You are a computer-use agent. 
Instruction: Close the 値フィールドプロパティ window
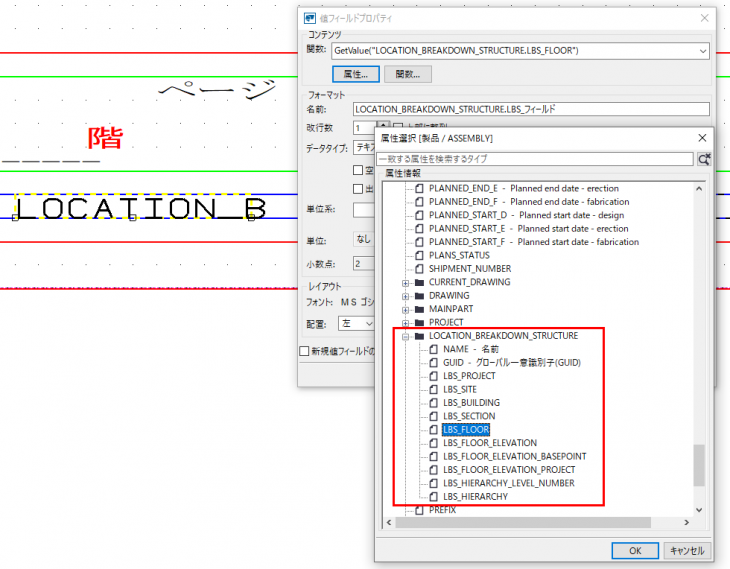(704, 18)
